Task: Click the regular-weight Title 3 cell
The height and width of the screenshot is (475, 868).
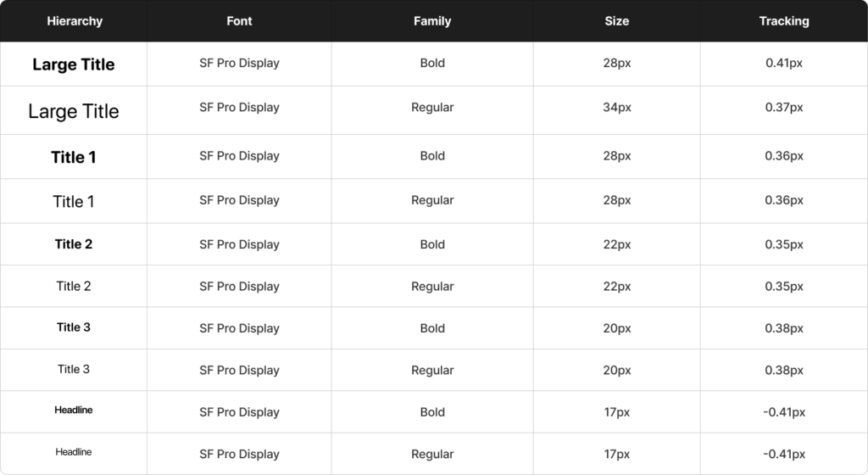Action: click(74, 369)
